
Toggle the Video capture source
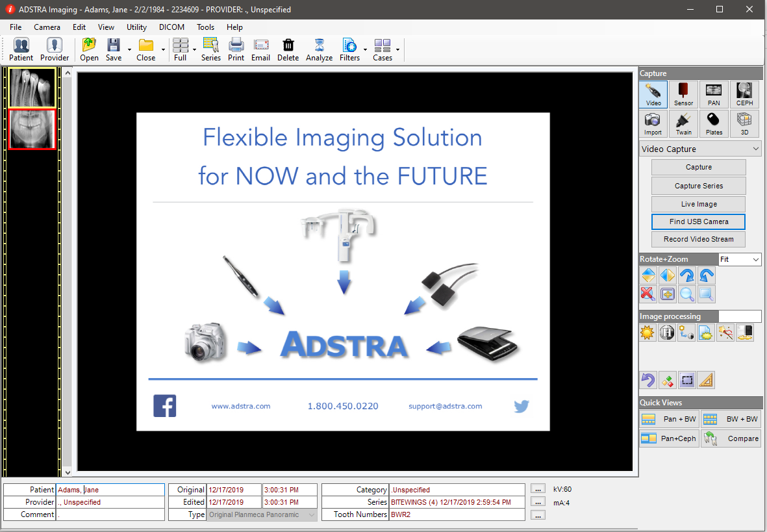[653, 94]
